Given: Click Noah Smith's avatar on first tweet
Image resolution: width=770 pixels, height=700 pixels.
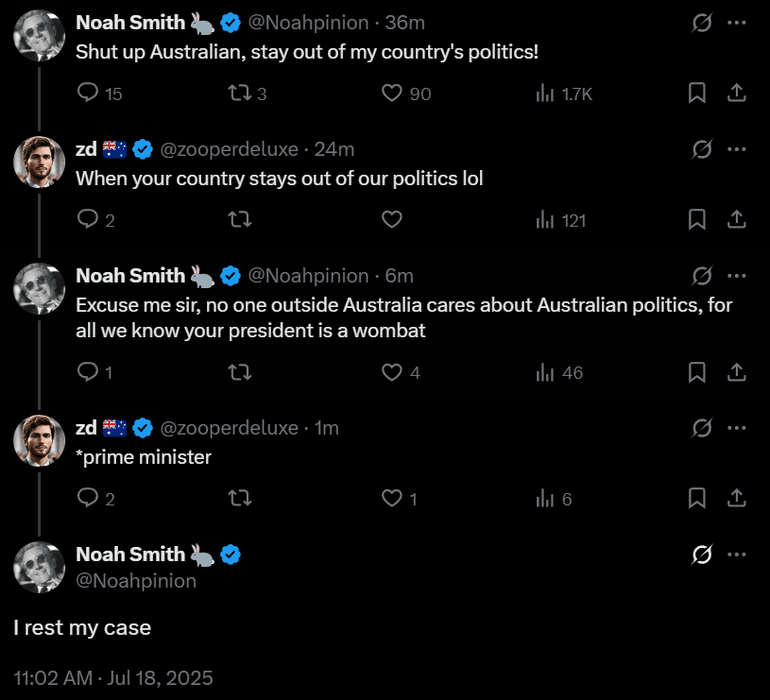Looking at the screenshot, I should pos(39,35).
